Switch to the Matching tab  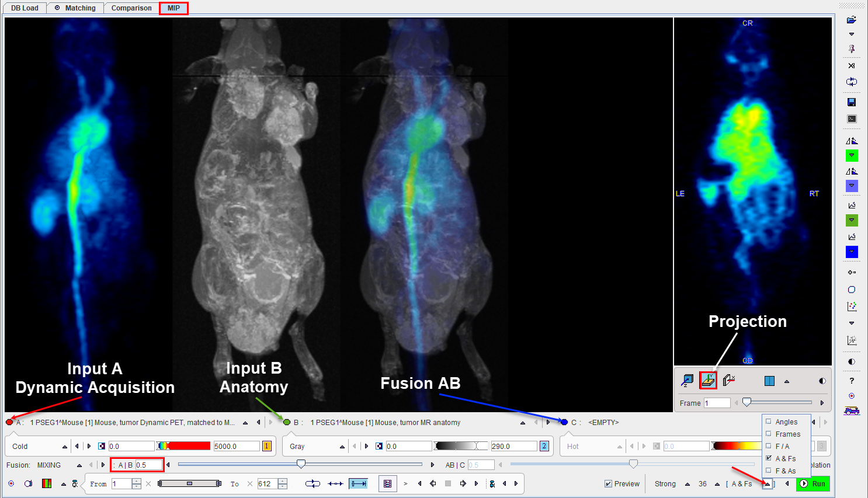(x=75, y=8)
